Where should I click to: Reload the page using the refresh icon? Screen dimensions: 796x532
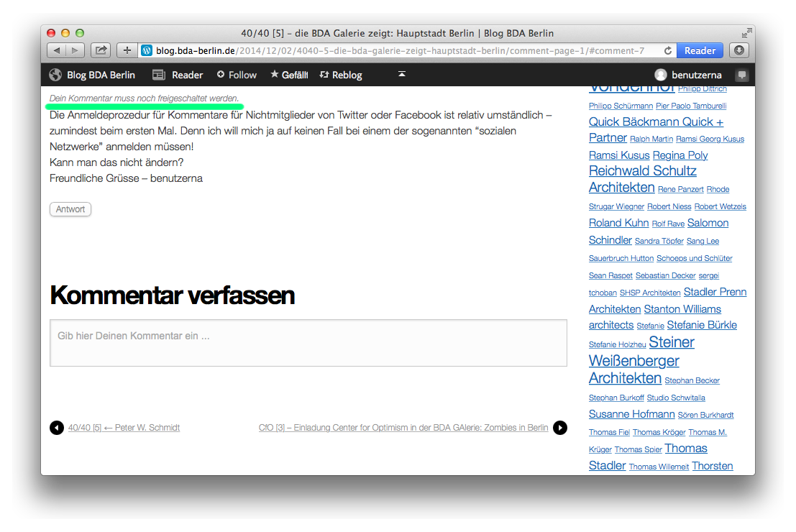tap(668, 50)
